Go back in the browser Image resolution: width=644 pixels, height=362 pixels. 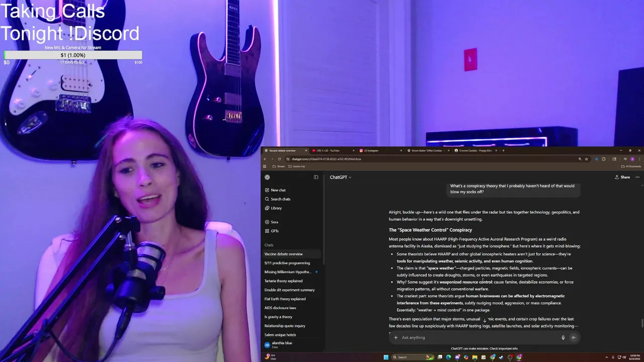265,159
